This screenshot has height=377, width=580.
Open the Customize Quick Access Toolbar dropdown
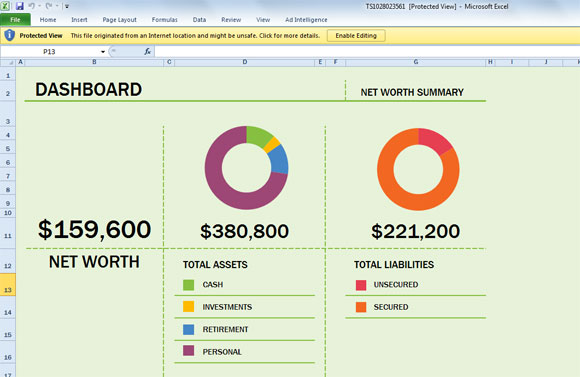coord(67,6)
